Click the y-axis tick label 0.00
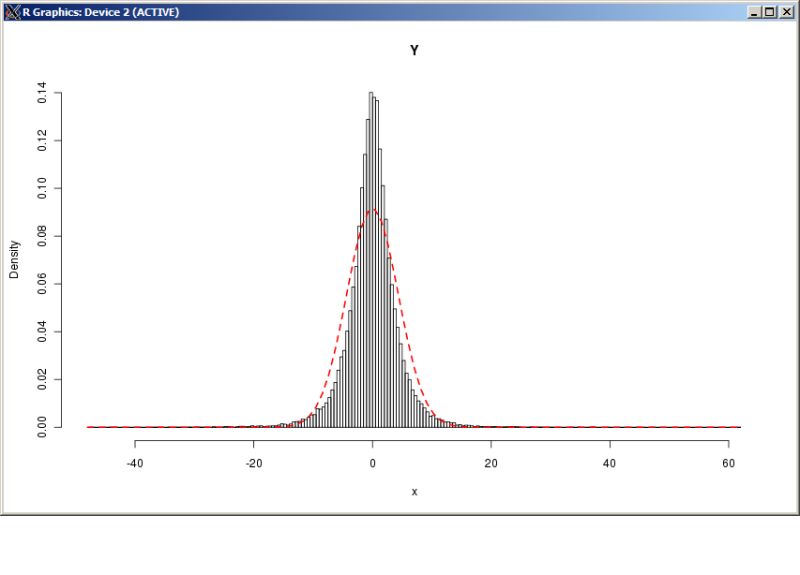 42,427
